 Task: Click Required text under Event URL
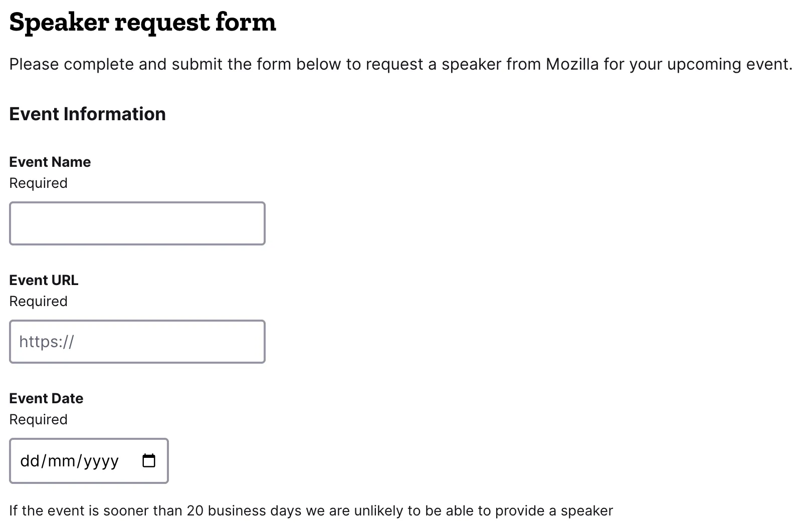click(38, 301)
